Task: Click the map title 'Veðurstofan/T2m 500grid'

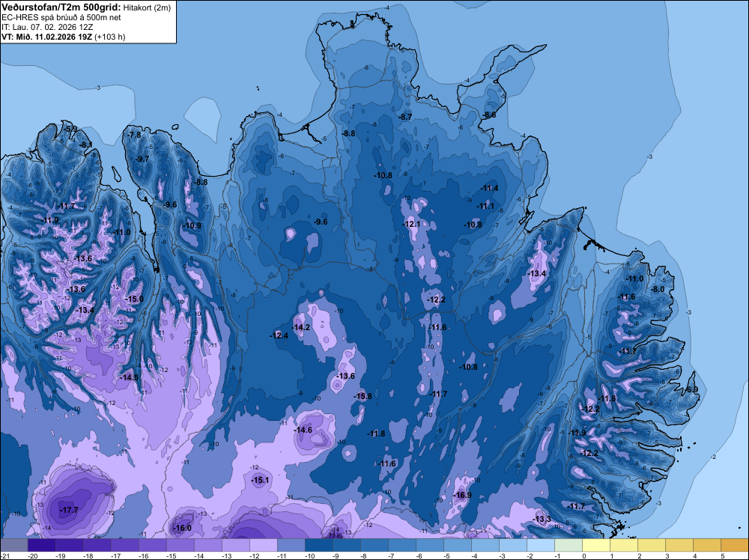Action: [x=61, y=7]
